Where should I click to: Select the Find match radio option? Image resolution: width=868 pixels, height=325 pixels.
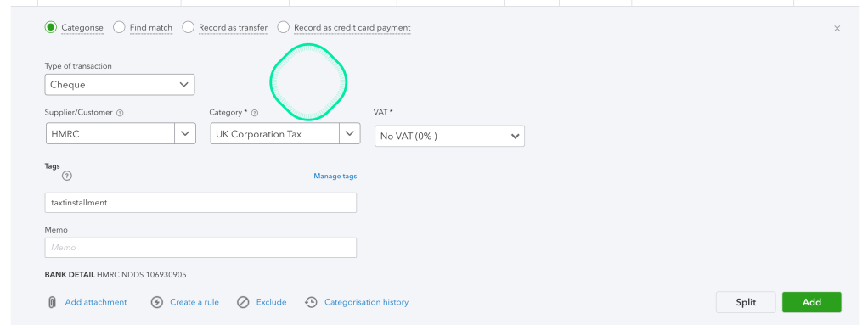point(119,27)
